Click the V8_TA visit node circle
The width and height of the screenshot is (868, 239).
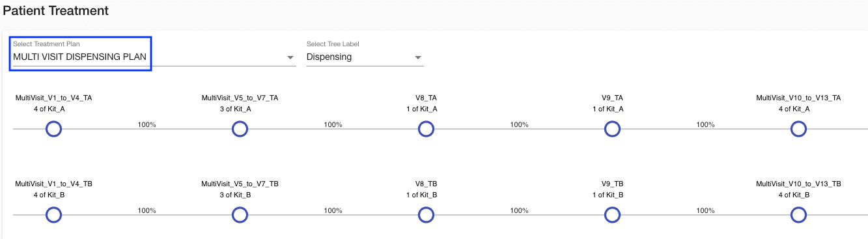click(426, 129)
